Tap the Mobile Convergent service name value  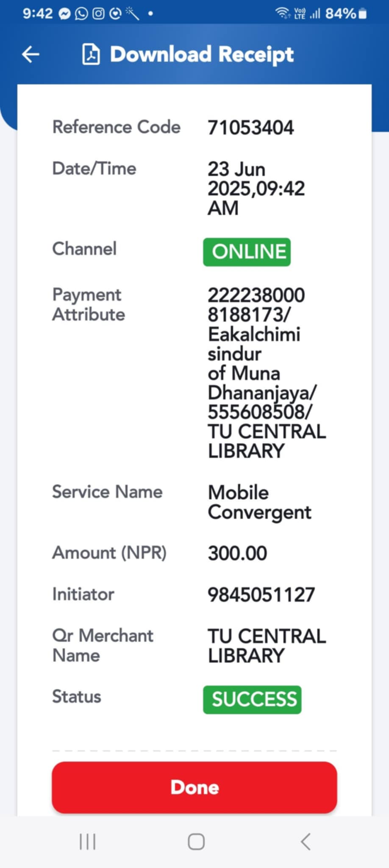click(259, 502)
